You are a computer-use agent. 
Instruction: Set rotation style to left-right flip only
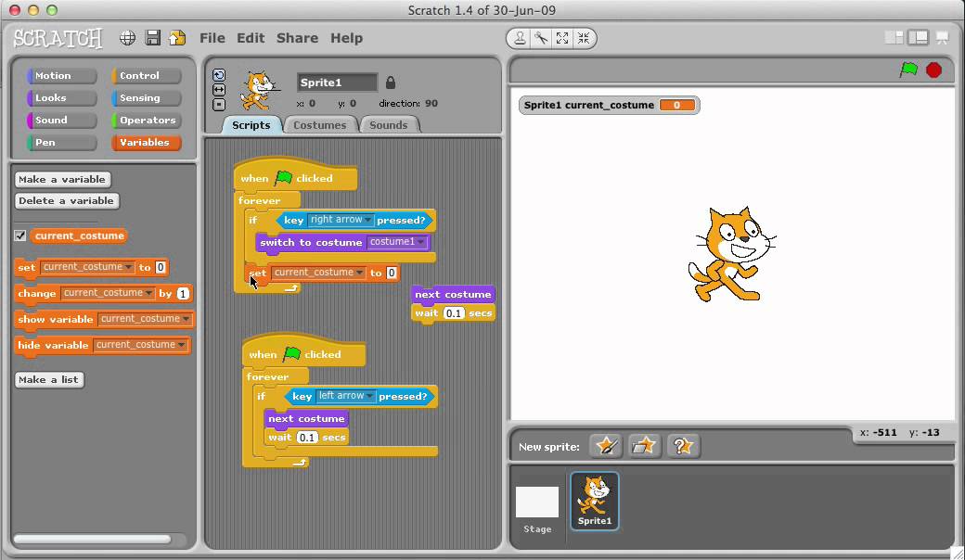point(219,90)
